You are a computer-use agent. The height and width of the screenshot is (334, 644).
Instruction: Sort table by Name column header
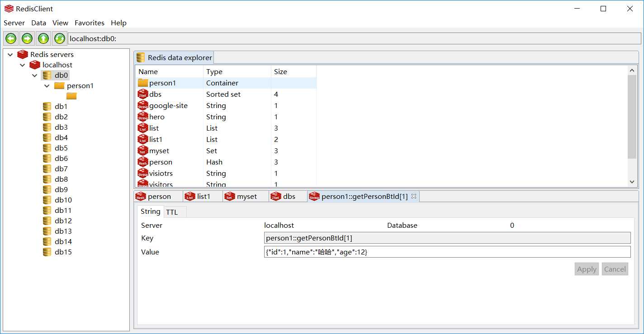tap(169, 71)
